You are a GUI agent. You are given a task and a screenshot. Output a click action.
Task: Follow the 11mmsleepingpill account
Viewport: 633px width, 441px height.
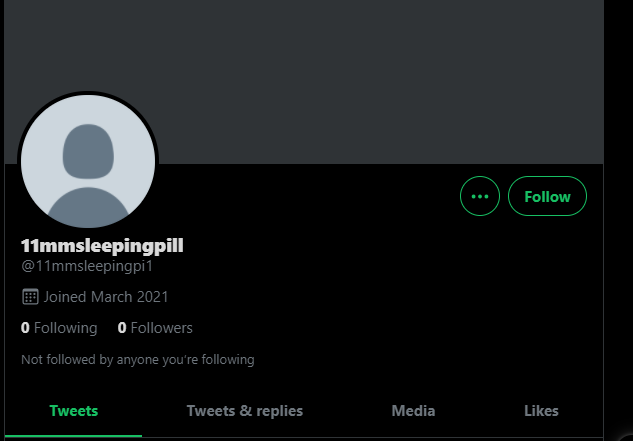[x=547, y=196]
